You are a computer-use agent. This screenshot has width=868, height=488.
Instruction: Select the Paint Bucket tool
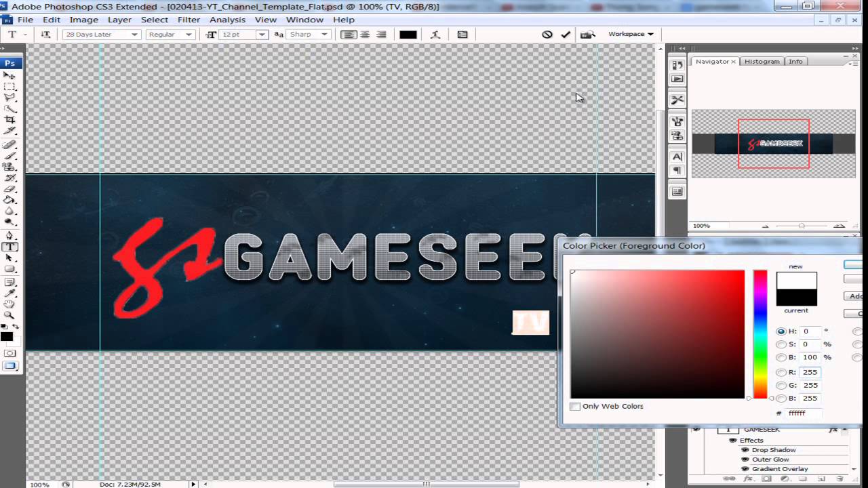tap(9, 200)
